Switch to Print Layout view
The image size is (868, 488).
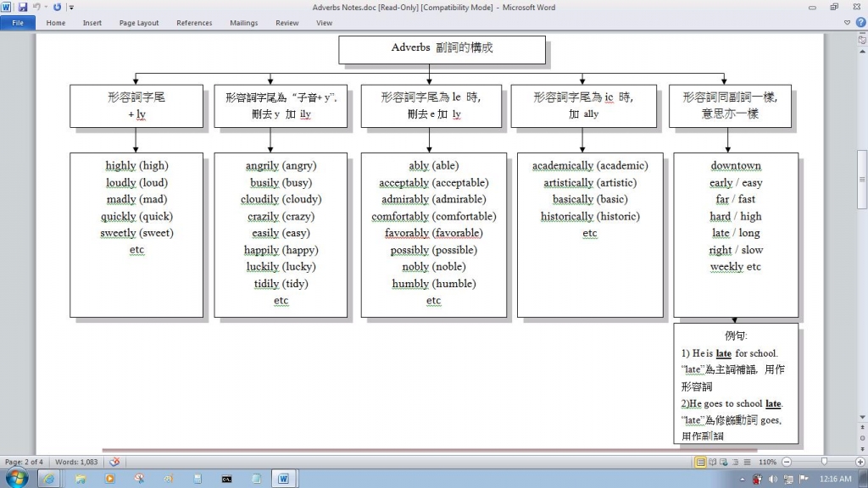coord(701,462)
